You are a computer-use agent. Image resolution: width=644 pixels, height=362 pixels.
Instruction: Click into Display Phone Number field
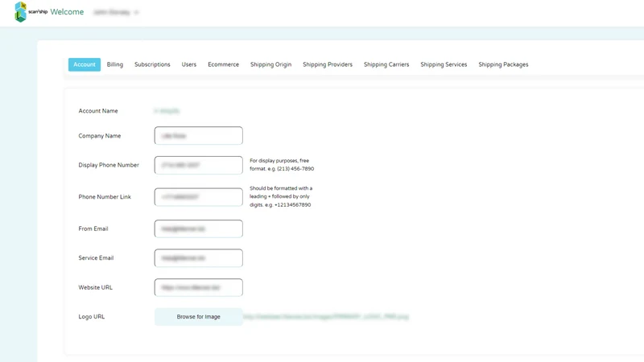pos(198,165)
